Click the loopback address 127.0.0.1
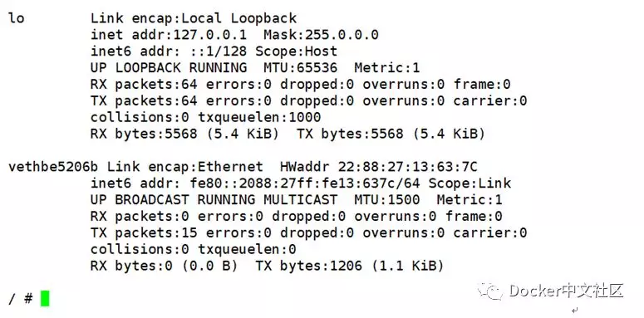The image size is (644, 318). [x=210, y=35]
